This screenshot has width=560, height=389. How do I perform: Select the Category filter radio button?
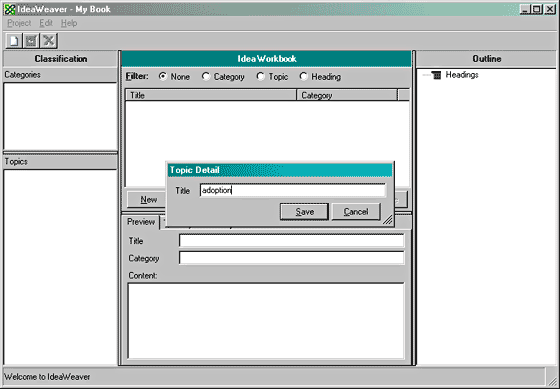click(x=206, y=76)
